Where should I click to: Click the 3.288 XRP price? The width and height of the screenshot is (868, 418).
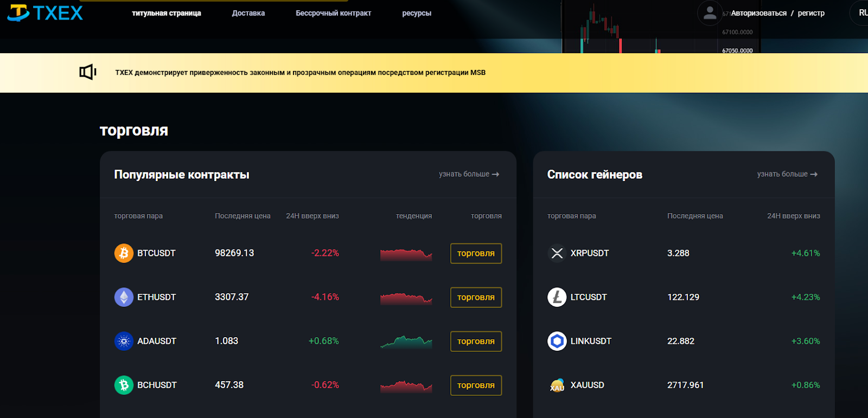tap(678, 253)
